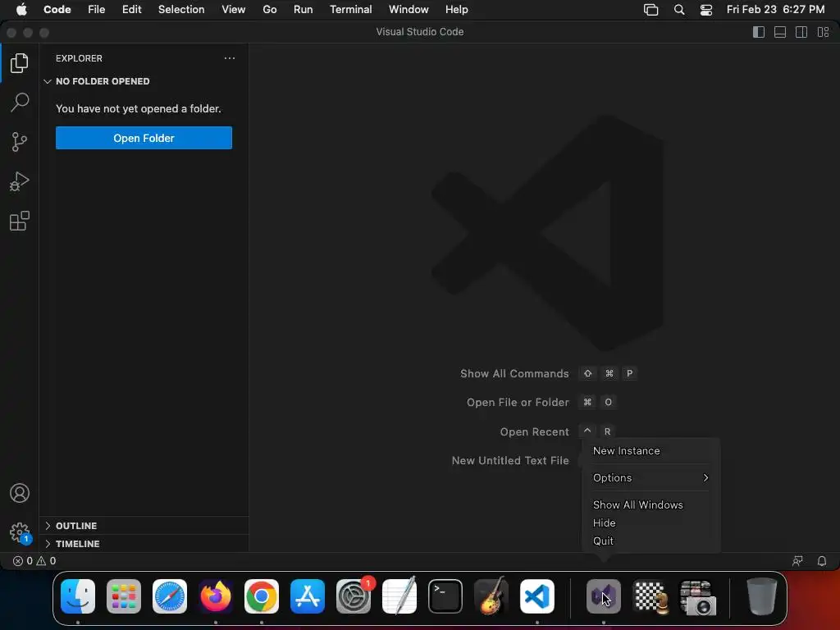This screenshot has width=840, height=630.
Task: Click the Open File or Folder label
Action: (x=518, y=402)
